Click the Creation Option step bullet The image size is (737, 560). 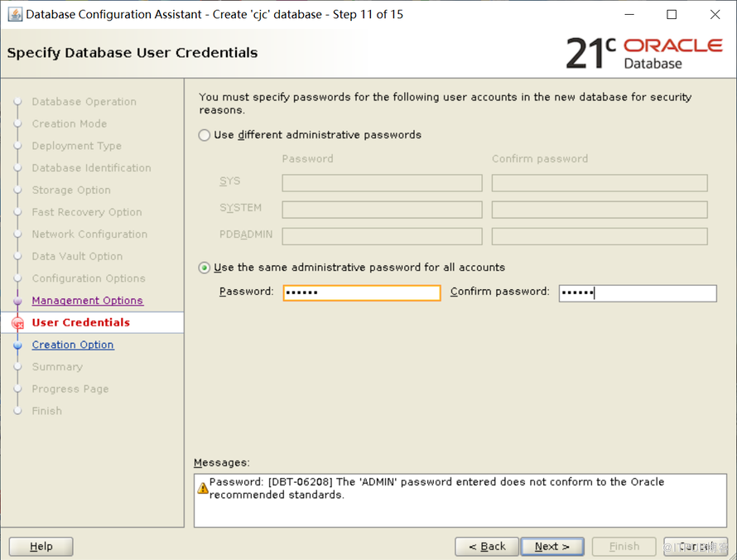point(18,345)
